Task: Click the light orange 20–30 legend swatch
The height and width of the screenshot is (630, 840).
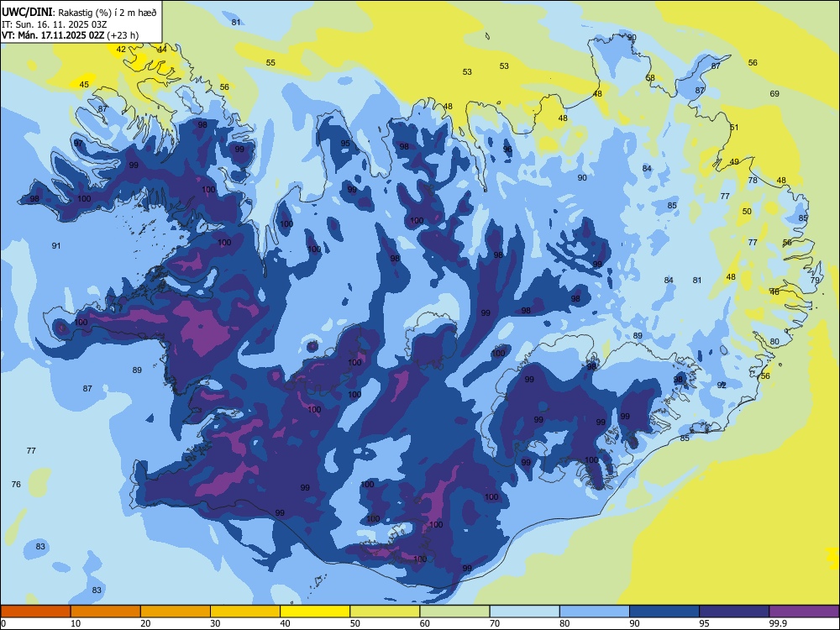Action: [176, 612]
